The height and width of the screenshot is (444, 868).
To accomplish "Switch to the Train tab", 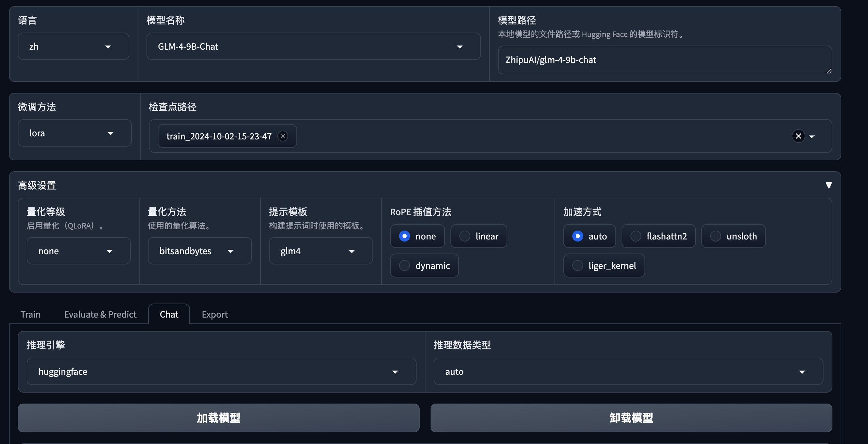I will [x=30, y=314].
